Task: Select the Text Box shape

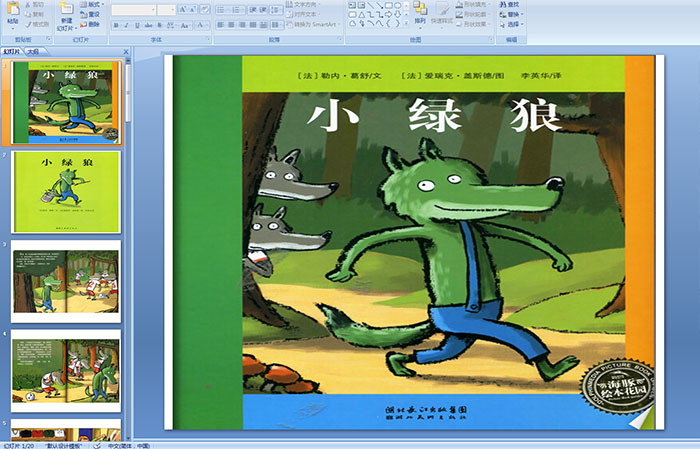Action: [352, 5]
